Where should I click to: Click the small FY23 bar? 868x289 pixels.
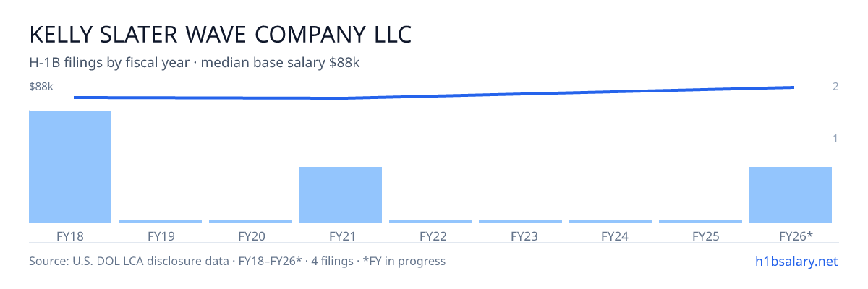click(520, 222)
